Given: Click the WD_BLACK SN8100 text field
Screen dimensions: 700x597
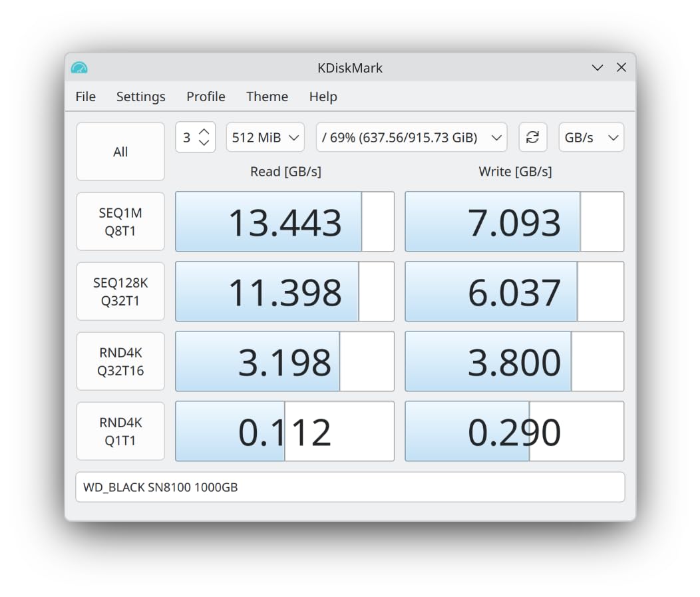Looking at the screenshot, I should 350,487.
